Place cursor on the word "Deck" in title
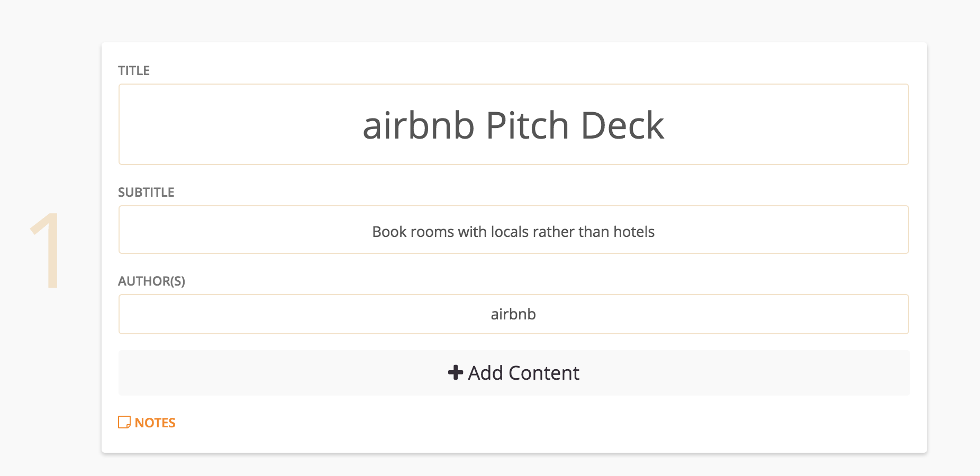Image resolution: width=980 pixels, height=476 pixels. click(x=622, y=125)
